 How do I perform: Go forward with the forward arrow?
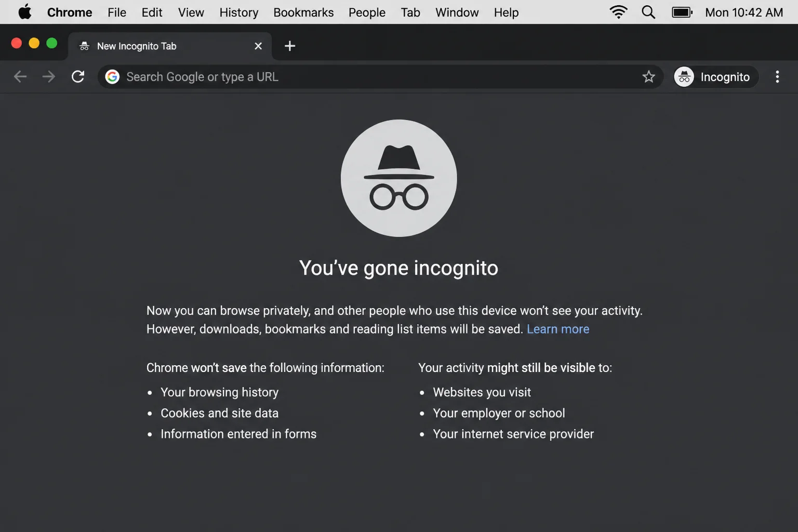[49, 77]
